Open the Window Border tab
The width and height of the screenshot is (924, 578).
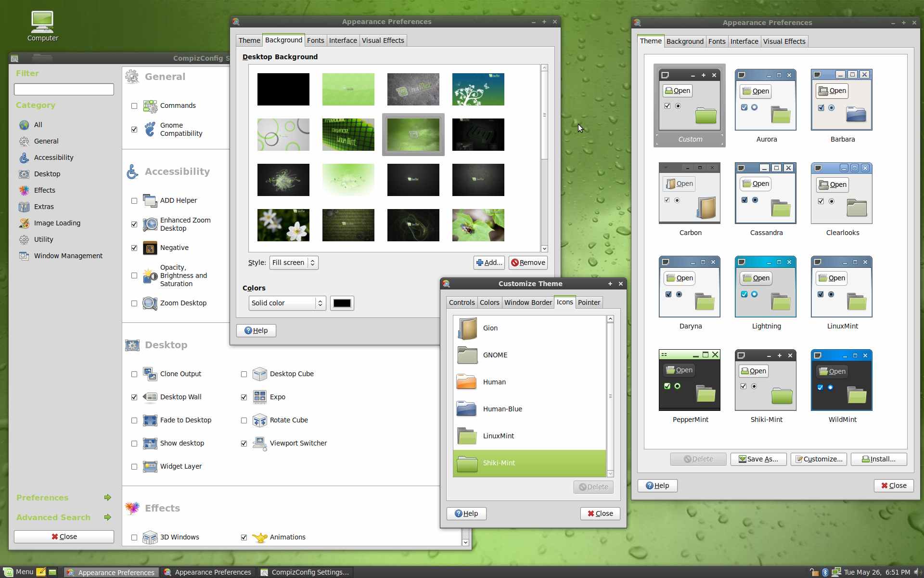[528, 302]
